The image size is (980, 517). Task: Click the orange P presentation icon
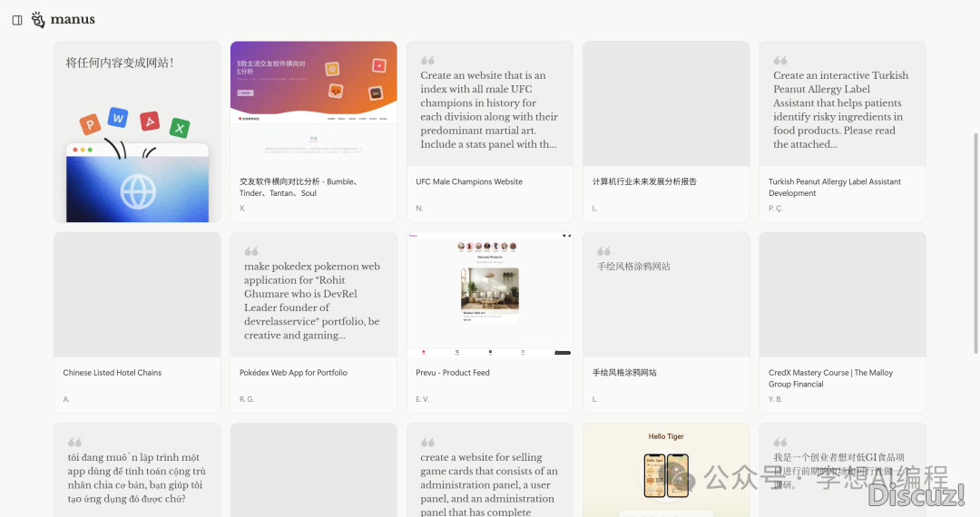pyautogui.click(x=89, y=124)
